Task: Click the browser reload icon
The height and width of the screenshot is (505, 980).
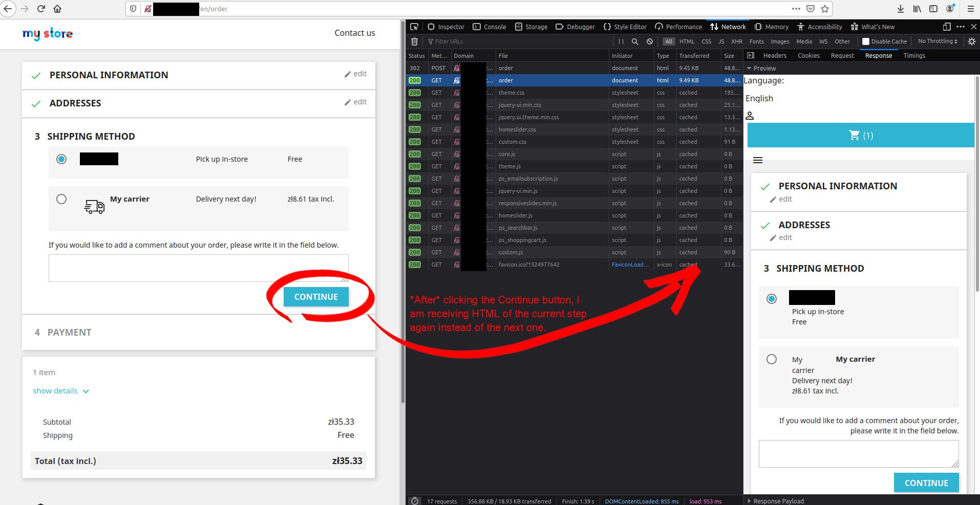Action: [x=41, y=9]
